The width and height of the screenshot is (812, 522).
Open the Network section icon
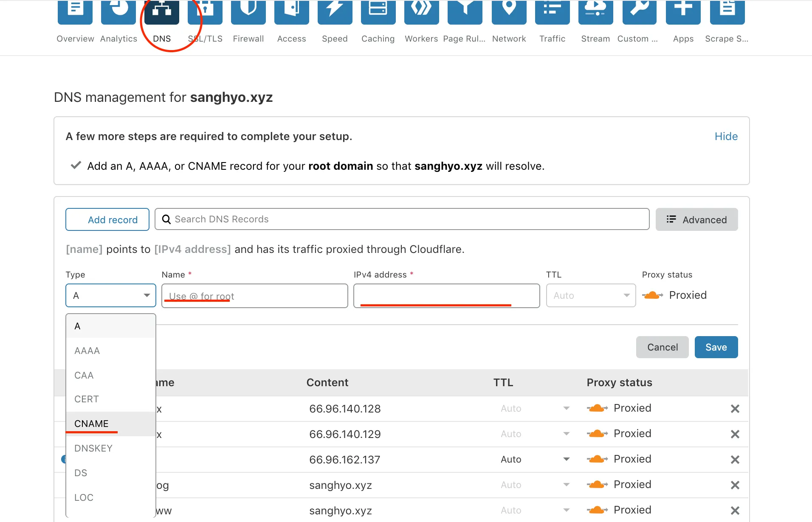tap(509, 12)
